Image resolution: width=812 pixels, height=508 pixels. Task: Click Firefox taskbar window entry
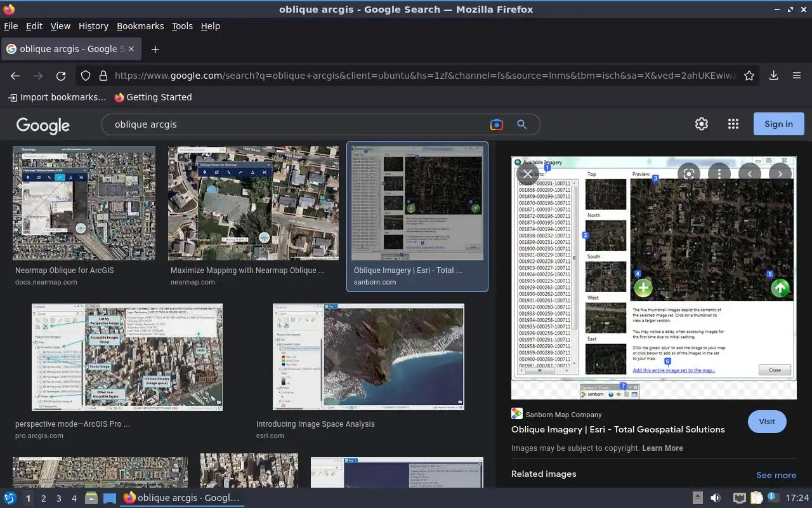183,498
